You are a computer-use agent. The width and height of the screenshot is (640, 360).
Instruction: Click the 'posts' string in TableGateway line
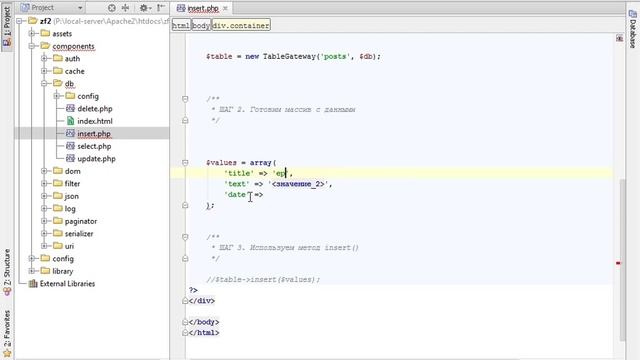click(x=335, y=56)
